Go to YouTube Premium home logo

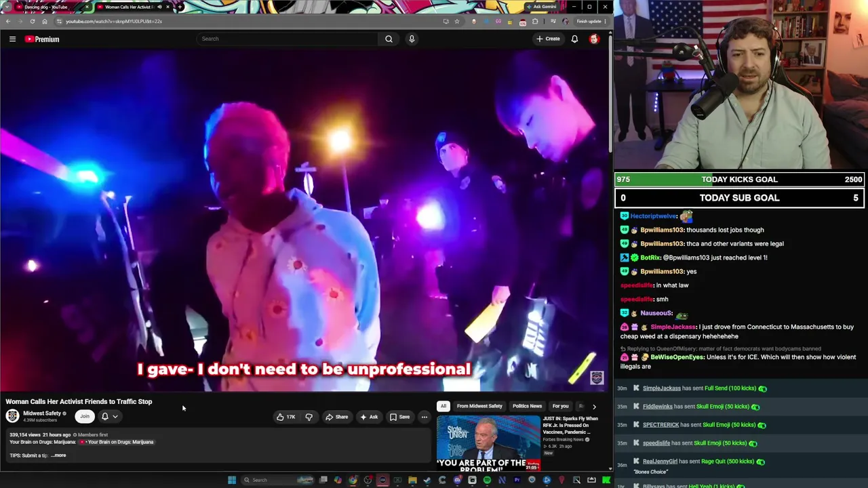pos(42,39)
